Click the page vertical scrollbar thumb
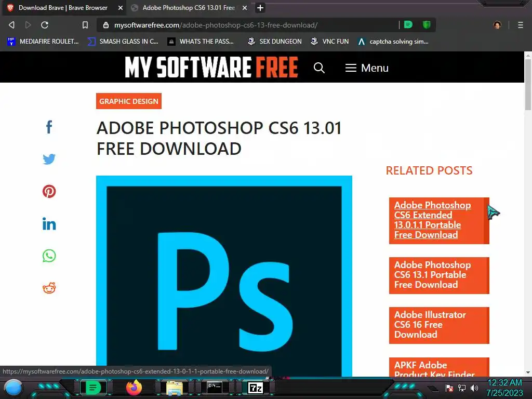 point(528,84)
